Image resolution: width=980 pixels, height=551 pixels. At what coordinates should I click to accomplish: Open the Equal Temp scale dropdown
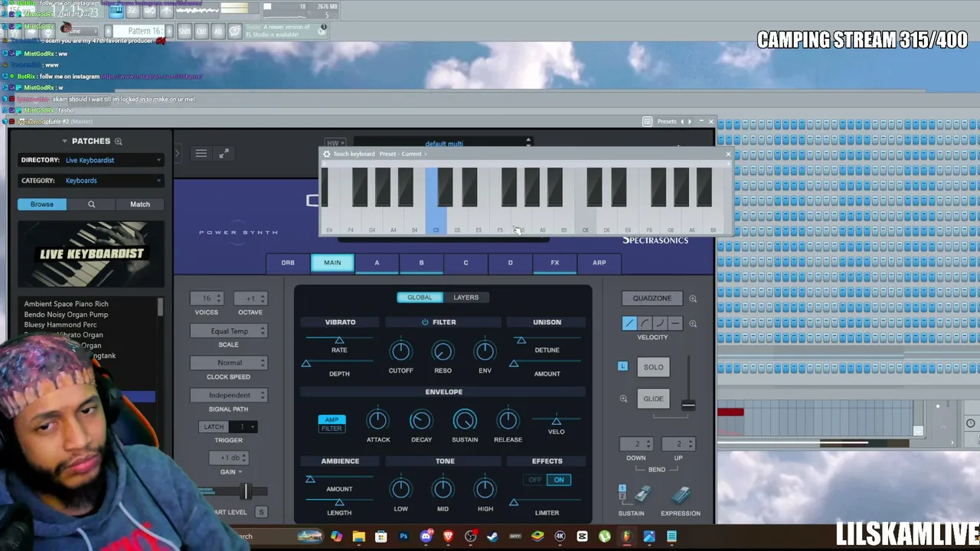(228, 331)
